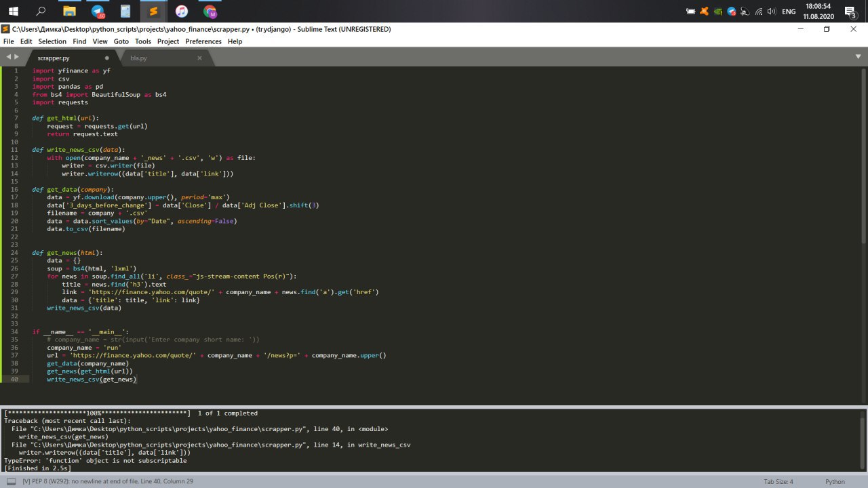
Task: Click Telegram tray icon with badge
Action: [x=732, y=12]
